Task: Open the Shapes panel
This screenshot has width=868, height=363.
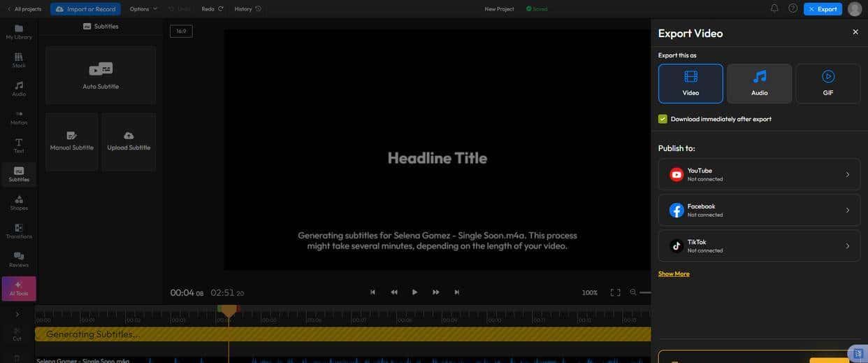Action: 19,203
